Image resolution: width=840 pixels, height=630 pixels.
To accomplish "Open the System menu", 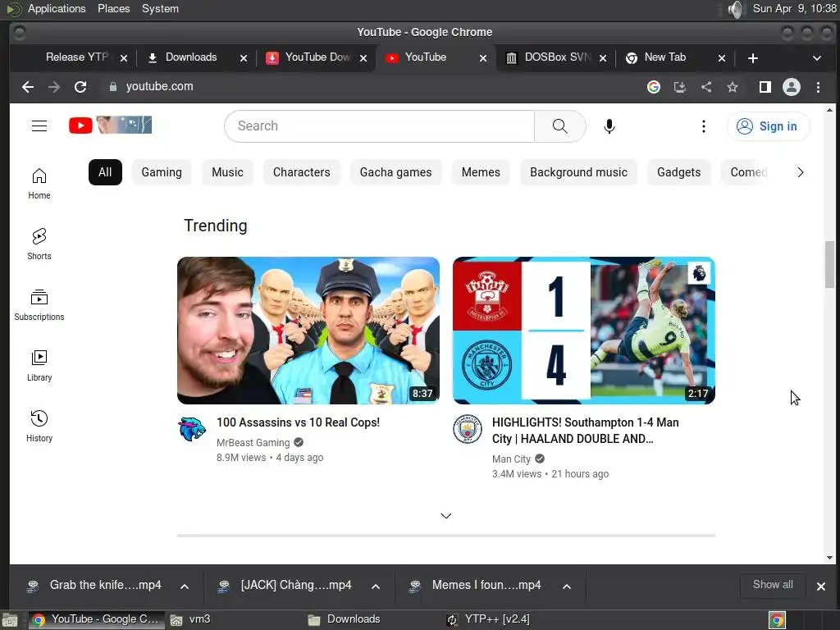I will [160, 9].
